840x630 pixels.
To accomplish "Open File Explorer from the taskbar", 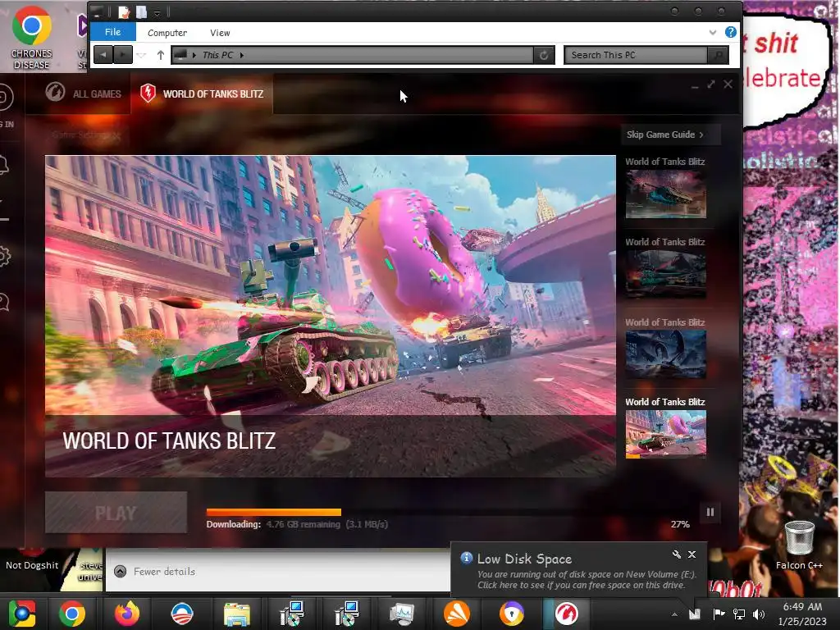I will tap(236, 614).
